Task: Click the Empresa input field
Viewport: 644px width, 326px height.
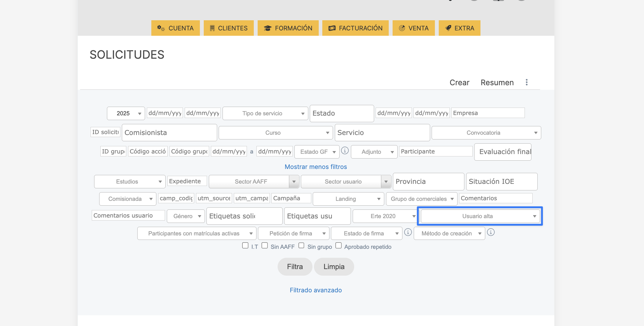Action: click(x=488, y=113)
